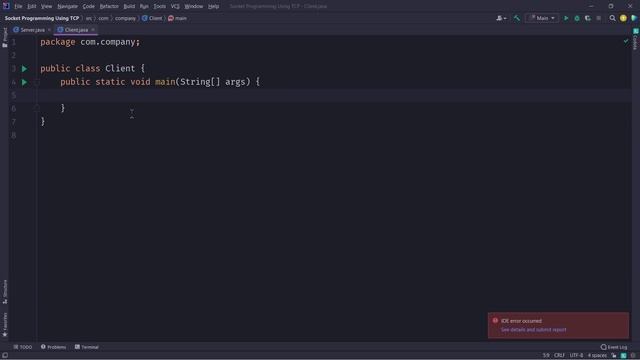Image resolution: width=640 pixels, height=360 pixels.
Task: Open the Favorites tool window on the left stripe
Action: (x=5, y=324)
